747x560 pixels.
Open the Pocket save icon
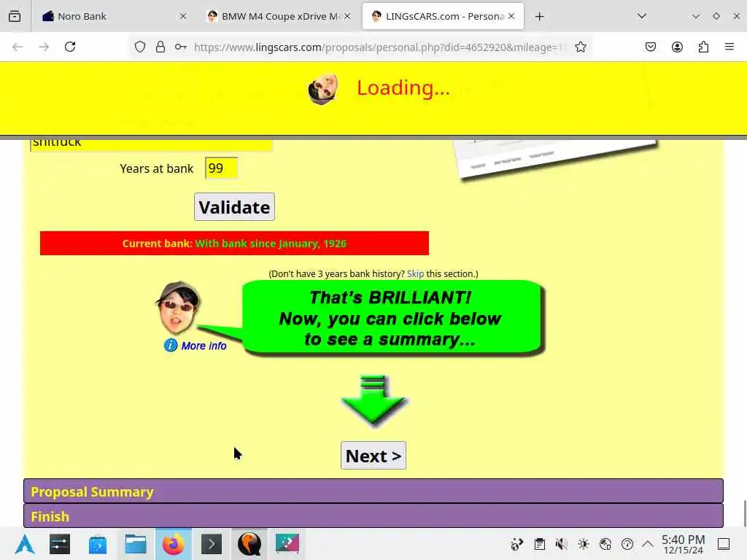650,47
